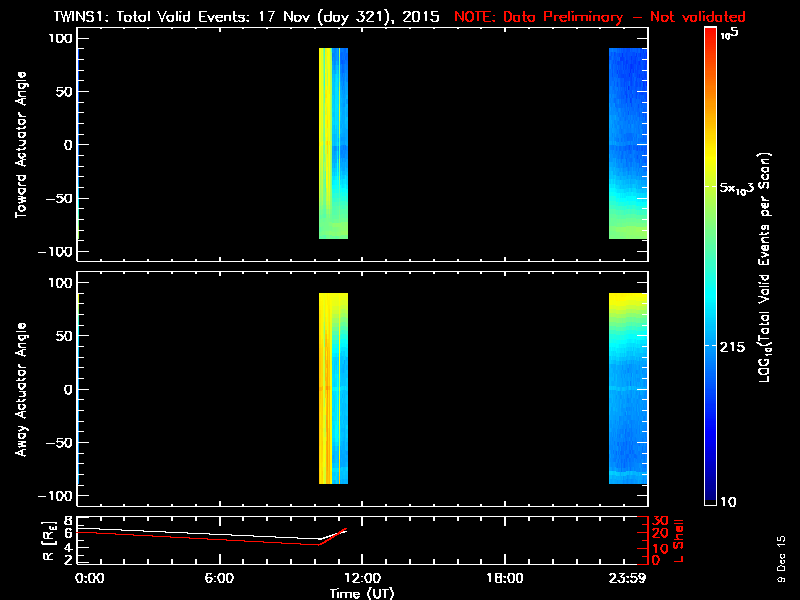The image size is (800, 600).
Task: Click the red 'Data Preliminary' note text
Action: point(598,17)
